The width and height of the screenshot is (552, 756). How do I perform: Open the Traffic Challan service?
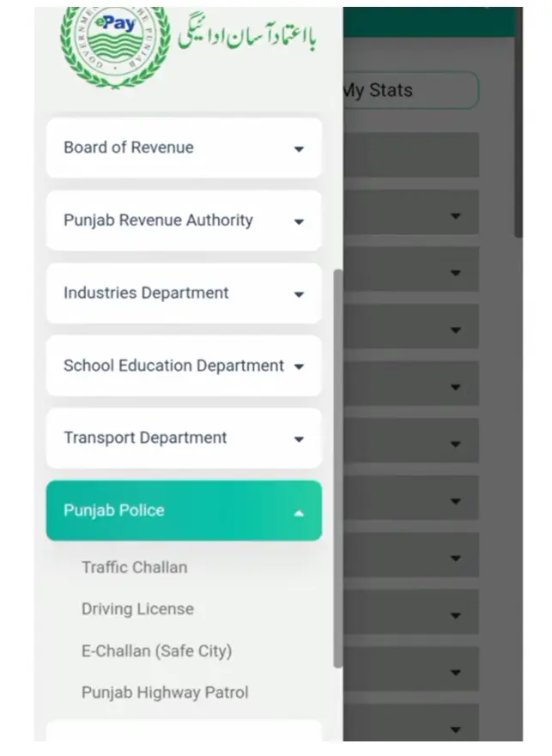pos(134,567)
